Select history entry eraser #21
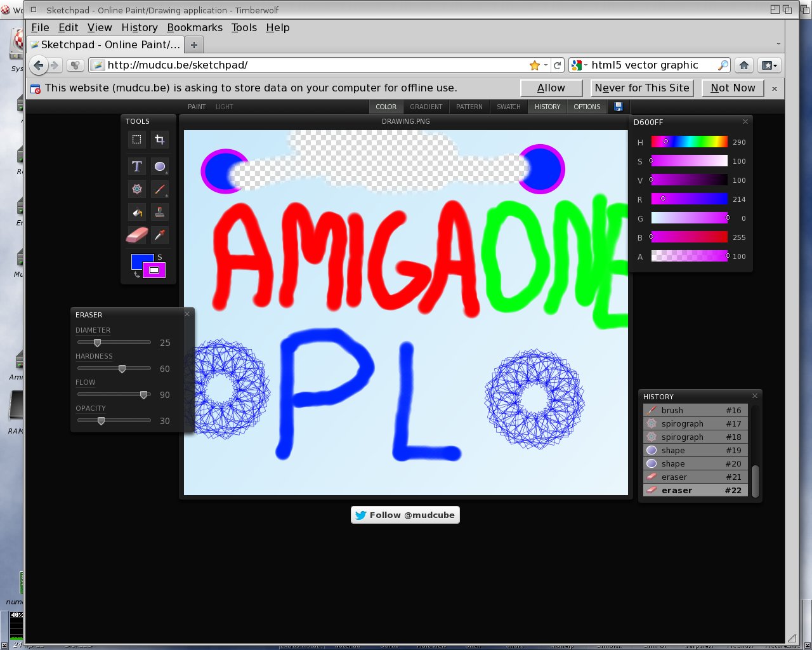Viewport: 812px width, 650px height. 695,477
